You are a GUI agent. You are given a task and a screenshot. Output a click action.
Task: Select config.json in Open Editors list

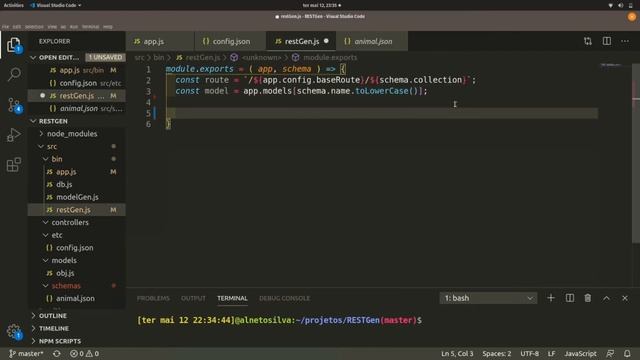[x=77, y=83]
